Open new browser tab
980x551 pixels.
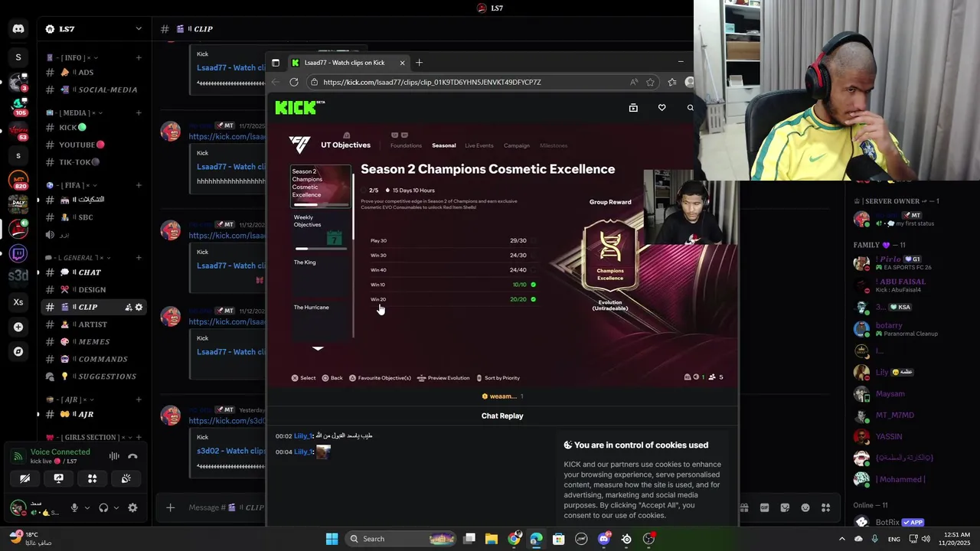click(419, 63)
